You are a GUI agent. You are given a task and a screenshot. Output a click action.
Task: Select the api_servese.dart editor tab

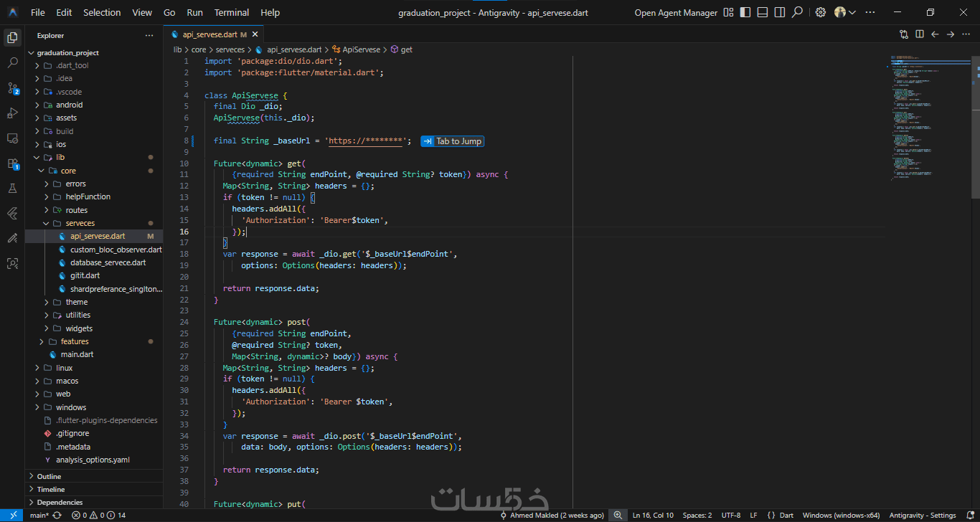pos(215,34)
